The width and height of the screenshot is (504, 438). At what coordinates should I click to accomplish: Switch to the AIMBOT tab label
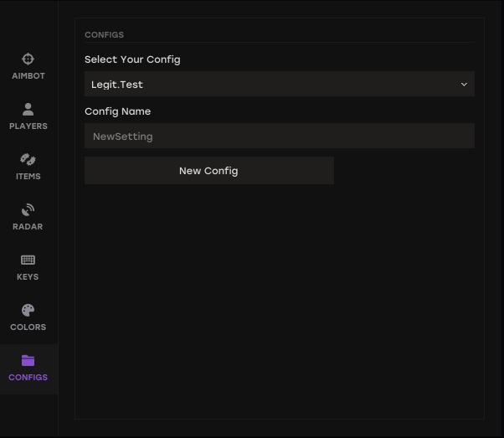coord(28,76)
